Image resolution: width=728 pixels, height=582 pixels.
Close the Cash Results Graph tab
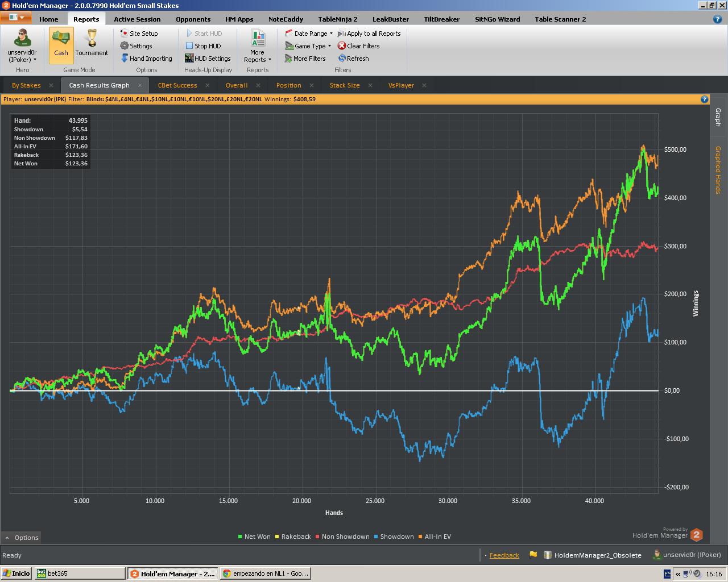click(140, 85)
